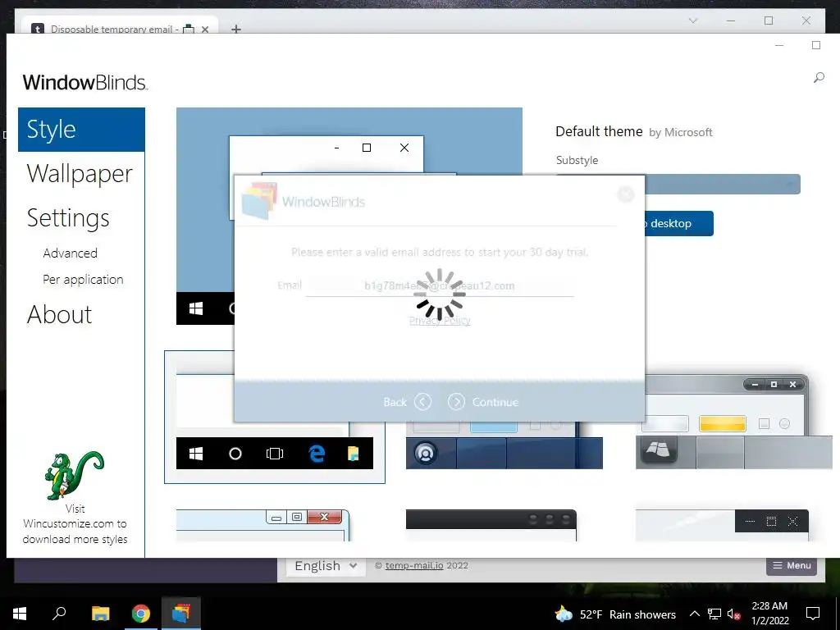Select the Windows 10 default style thumbnail

274,418
